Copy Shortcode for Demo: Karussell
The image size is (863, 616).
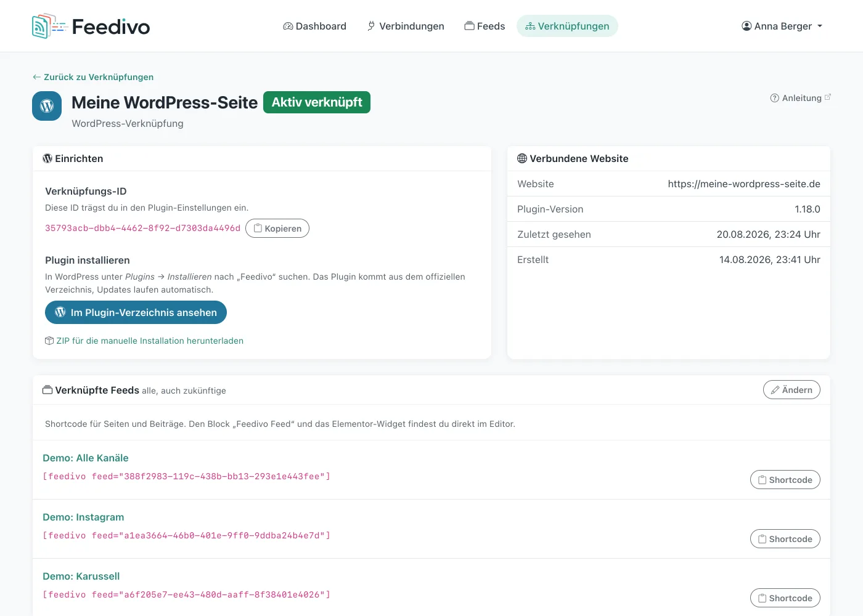click(785, 598)
